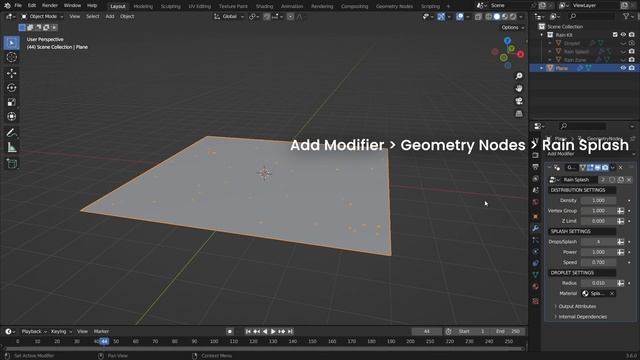Open the Edit menu
The image size is (640, 360).
[x=32, y=6]
